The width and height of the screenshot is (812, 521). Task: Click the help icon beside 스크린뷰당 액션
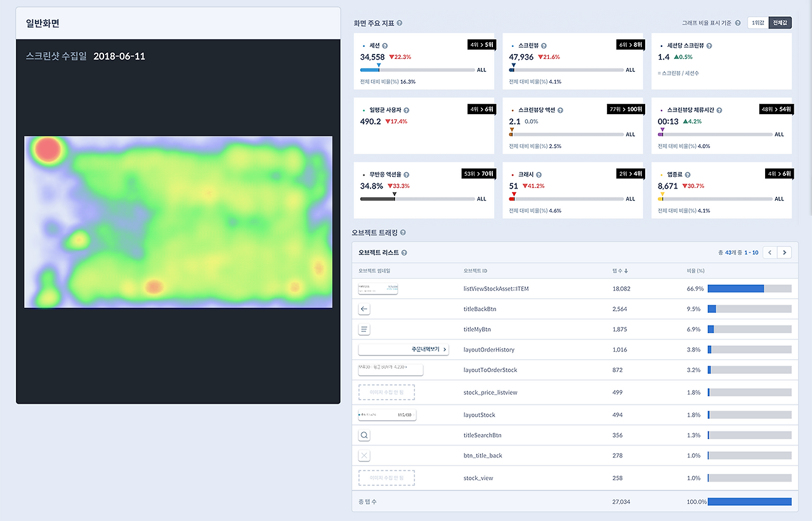(560, 110)
